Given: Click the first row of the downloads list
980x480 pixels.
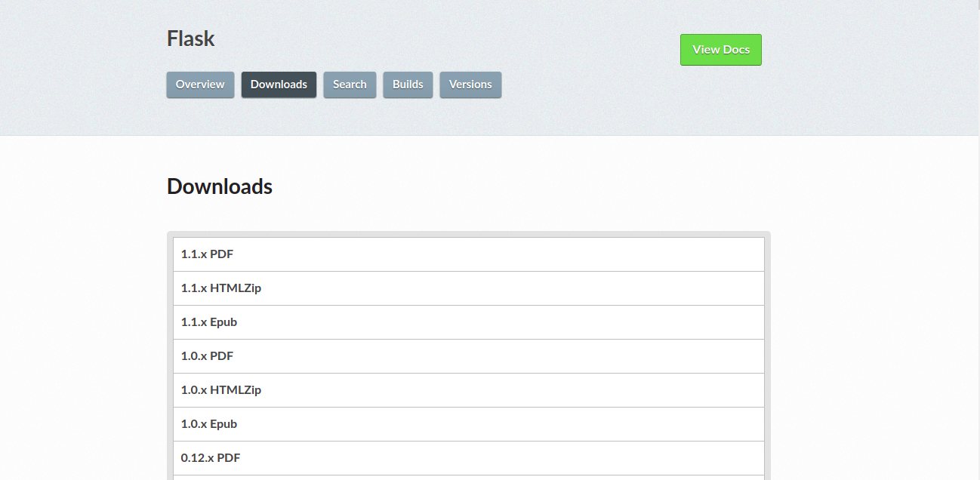Looking at the screenshot, I should 468,254.
